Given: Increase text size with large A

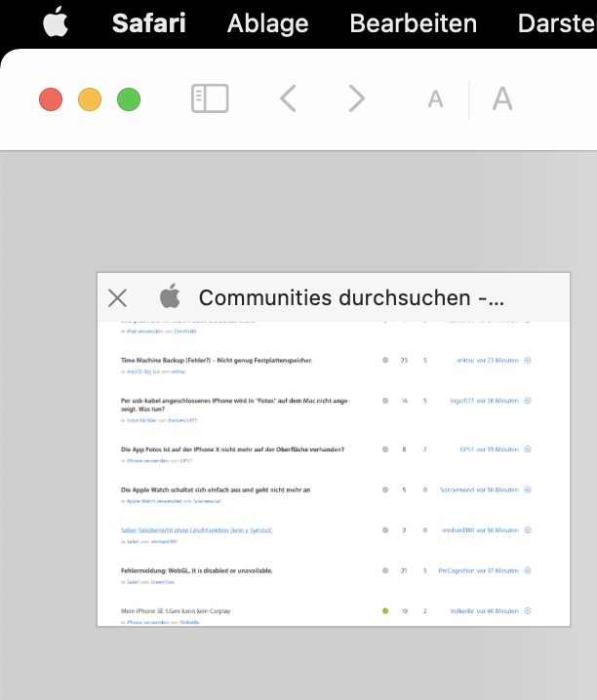Looking at the screenshot, I should tap(502, 98).
